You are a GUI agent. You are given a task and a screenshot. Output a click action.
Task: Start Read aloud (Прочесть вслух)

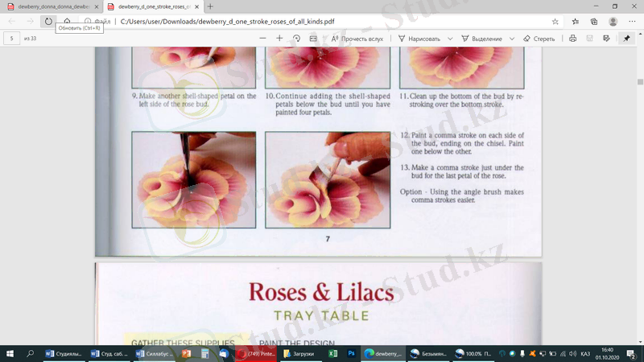point(357,39)
